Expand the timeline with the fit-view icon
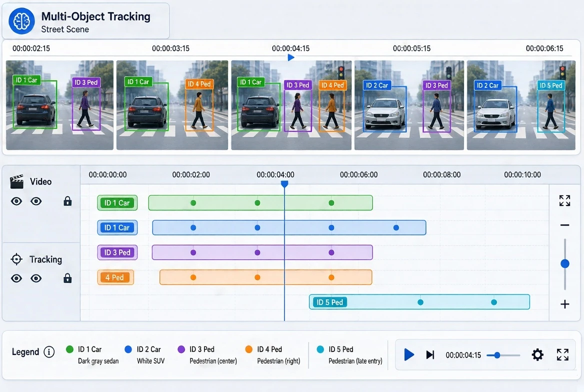 [564, 200]
